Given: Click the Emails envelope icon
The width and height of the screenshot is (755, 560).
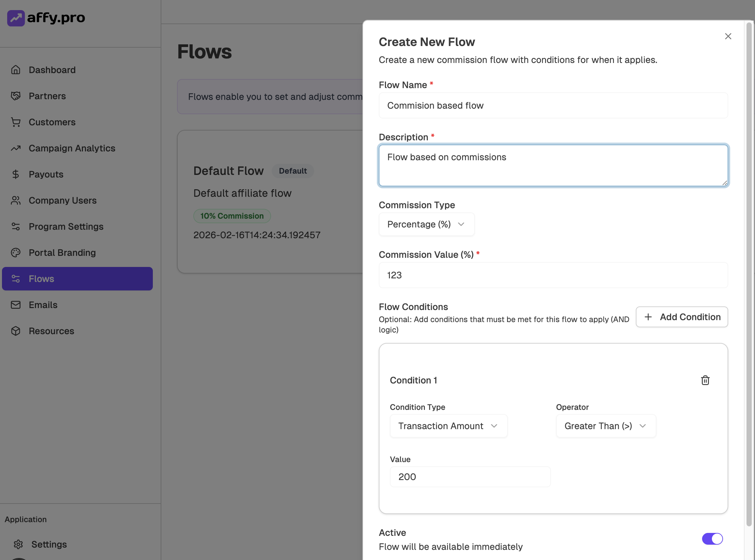Looking at the screenshot, I should [16, 305].
